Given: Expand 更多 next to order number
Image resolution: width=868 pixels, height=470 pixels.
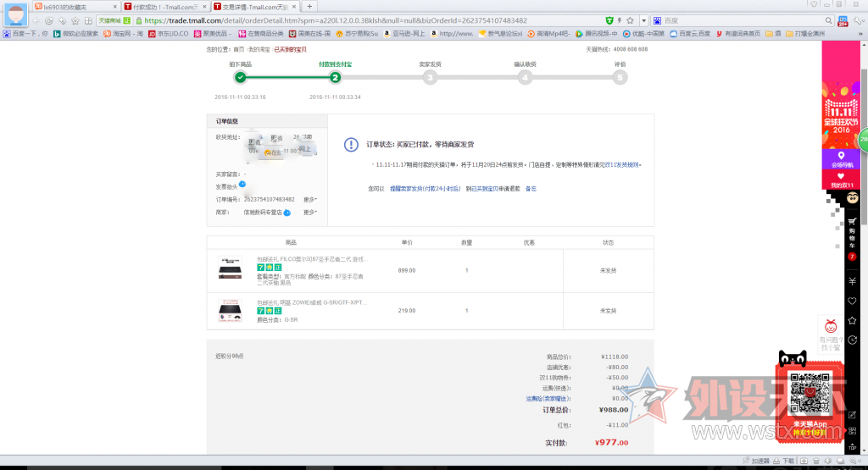Looking at the screenshot, I should click(310, 200).
